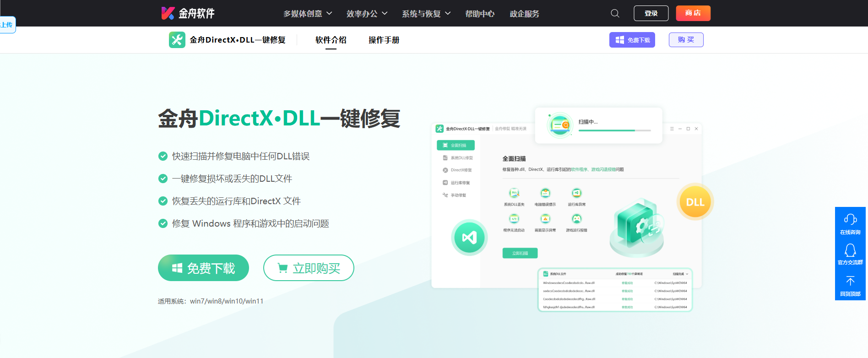Select 全面扫描 in the preview app sidebar
Screen dimensions: 868x358
point(456,145)
